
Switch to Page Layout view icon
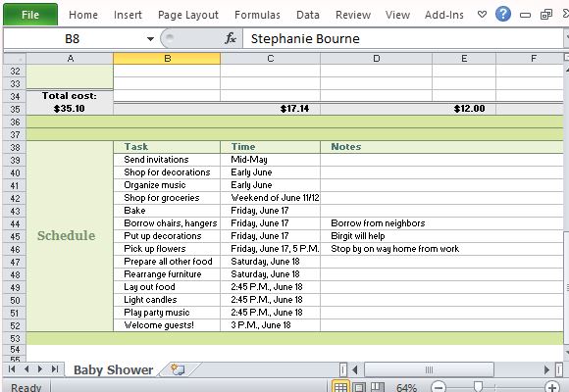click(x=359, y=387)
